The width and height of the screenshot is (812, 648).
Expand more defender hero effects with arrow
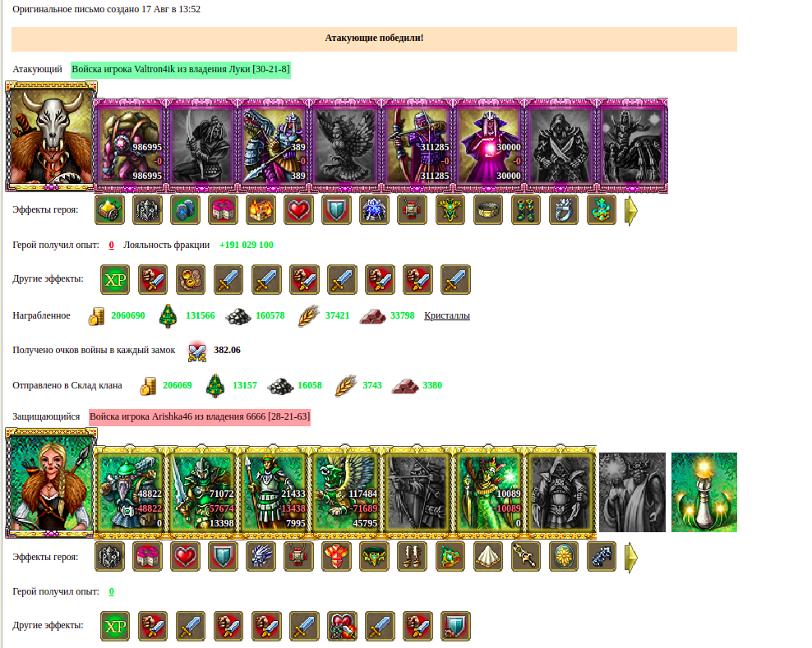(x=630, y=558)
